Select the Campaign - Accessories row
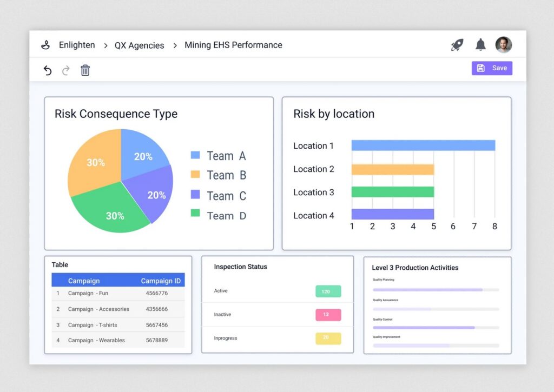Screen dimensions: 554x392 click(x=118, y=309)
